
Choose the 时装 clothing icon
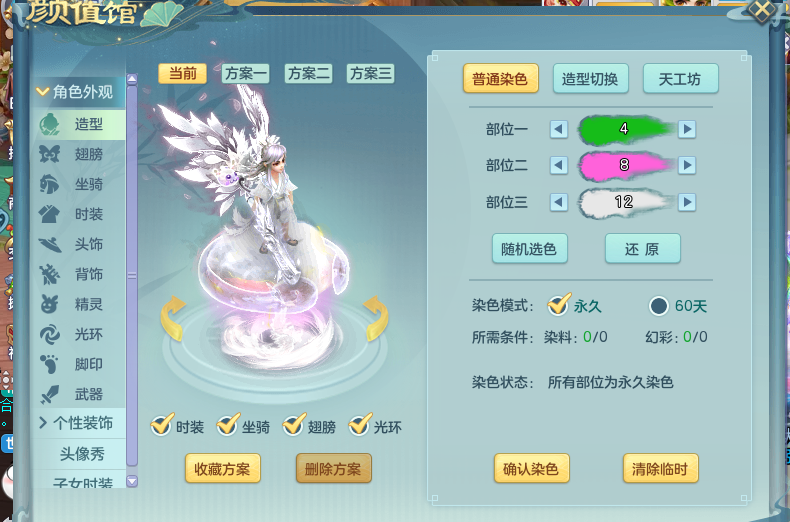click(x=49, y=214)
